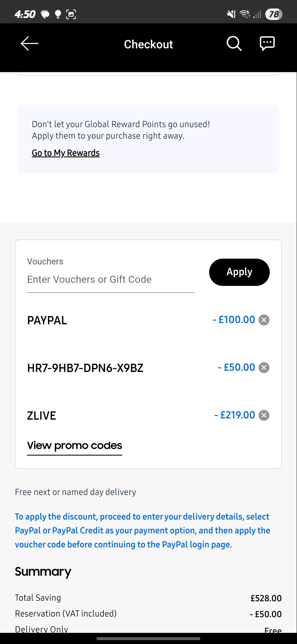Tap the Checkout page title
Viewport: 297px width, 644px height.
[x=148, y=44]
